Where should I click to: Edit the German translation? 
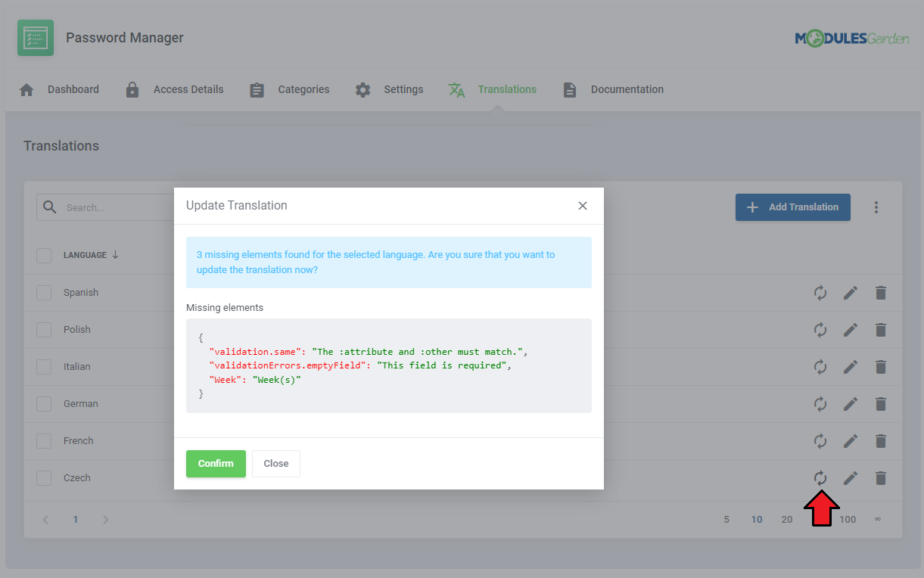click(x=851, y=404)
